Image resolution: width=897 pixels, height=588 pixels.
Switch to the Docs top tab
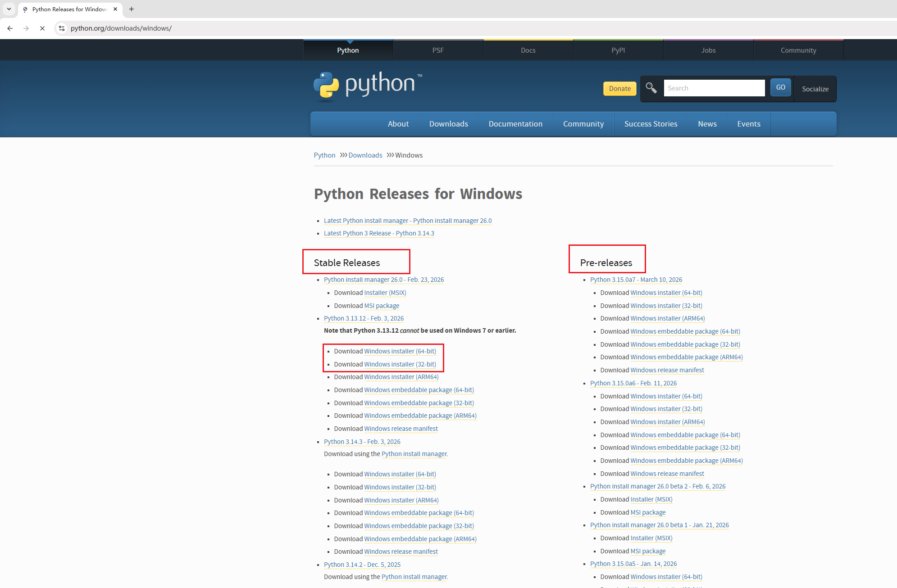(528, 50)
